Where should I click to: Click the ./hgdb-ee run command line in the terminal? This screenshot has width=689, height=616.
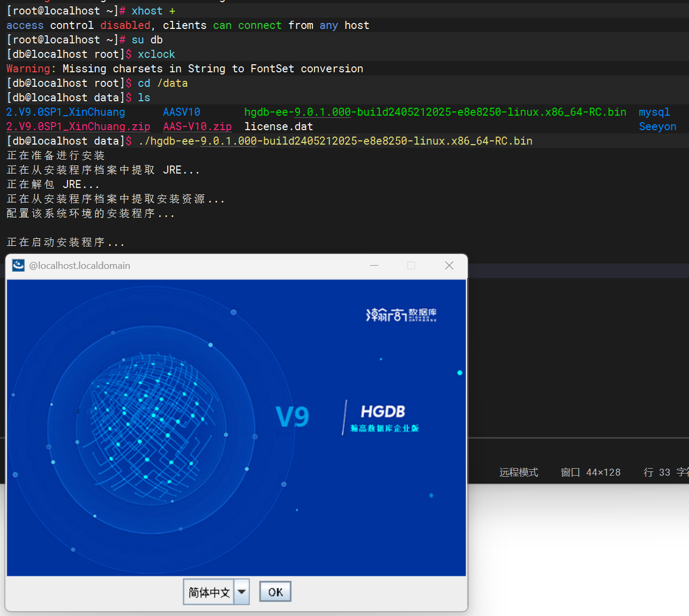click(335, 141)
